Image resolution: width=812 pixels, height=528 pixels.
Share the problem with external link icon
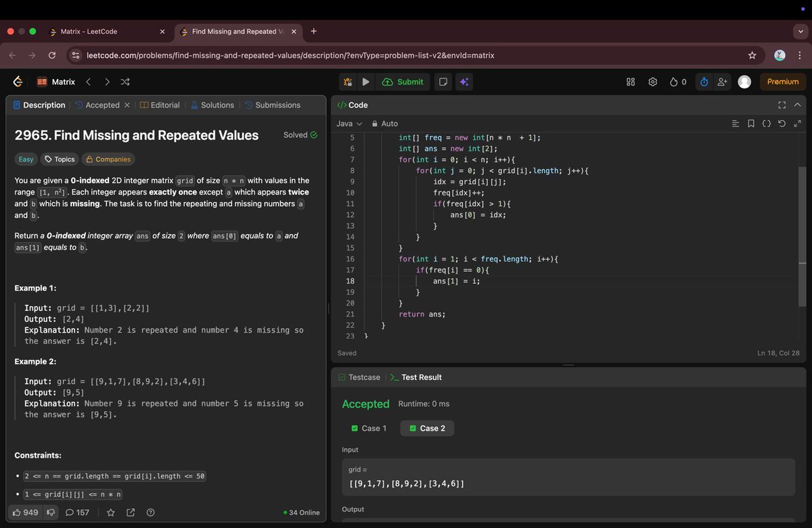[131, 512]
